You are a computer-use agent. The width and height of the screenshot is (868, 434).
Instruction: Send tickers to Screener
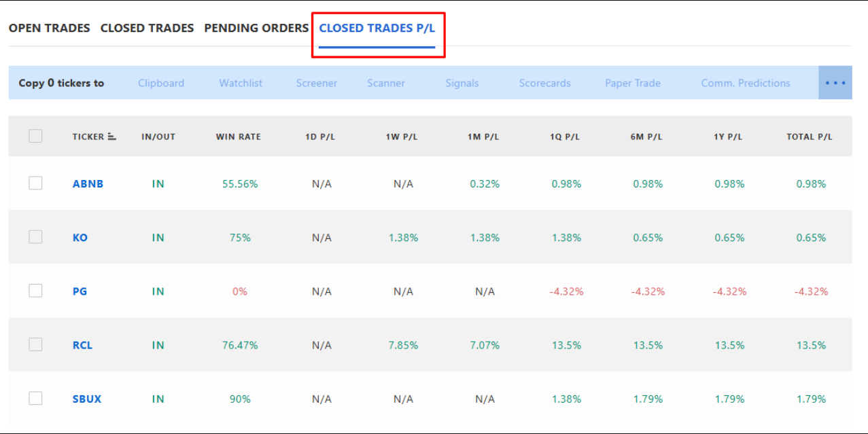click(x=317, y=83)
